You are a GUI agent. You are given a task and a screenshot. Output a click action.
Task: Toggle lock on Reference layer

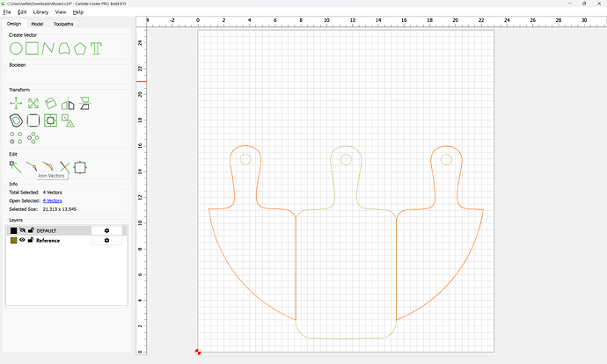(31, 240)
